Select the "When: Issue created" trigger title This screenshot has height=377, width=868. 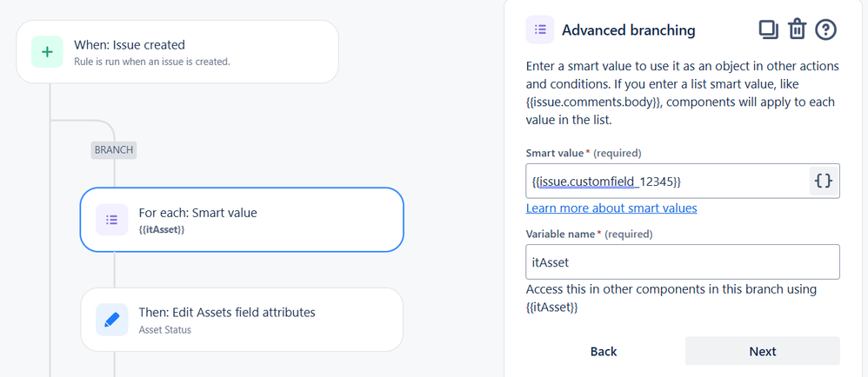[130, 44]
